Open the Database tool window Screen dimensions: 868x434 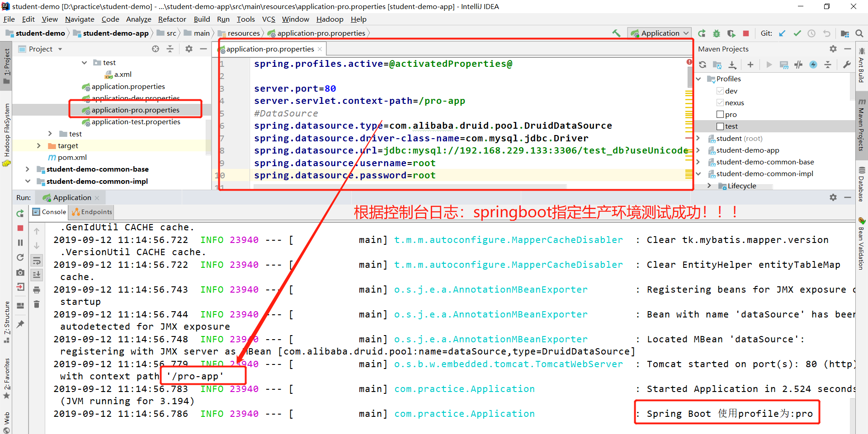[862, 184]
